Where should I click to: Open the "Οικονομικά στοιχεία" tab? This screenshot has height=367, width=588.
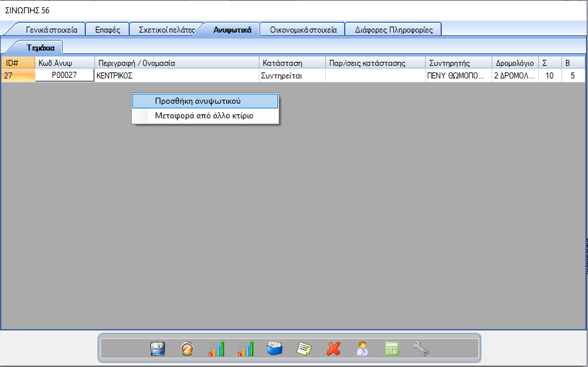coord(303,30)
